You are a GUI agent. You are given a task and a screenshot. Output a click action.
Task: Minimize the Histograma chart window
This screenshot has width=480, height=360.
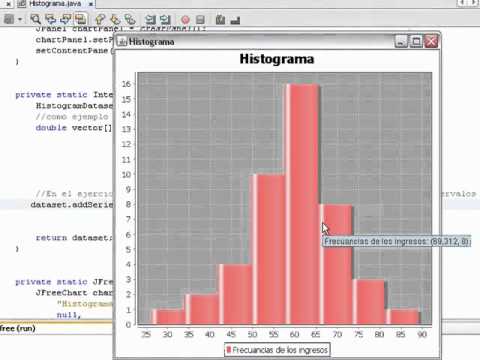(401, 42)
